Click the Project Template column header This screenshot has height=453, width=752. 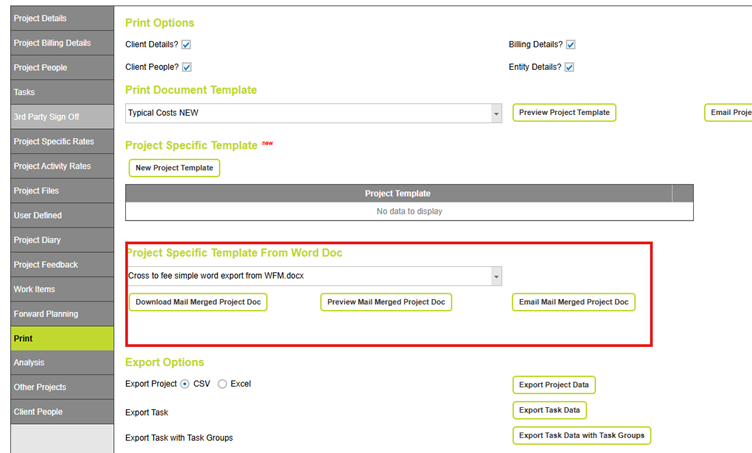click(398, 194)
